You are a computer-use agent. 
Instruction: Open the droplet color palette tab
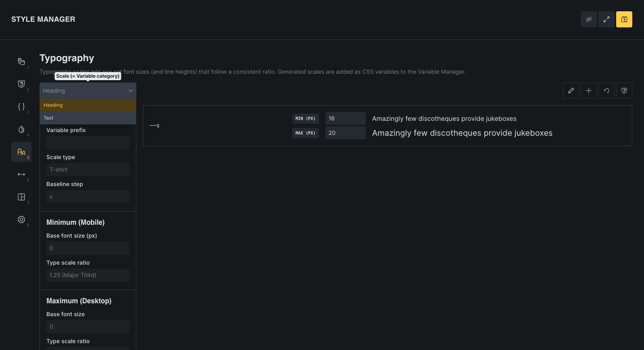coord(21,129)
